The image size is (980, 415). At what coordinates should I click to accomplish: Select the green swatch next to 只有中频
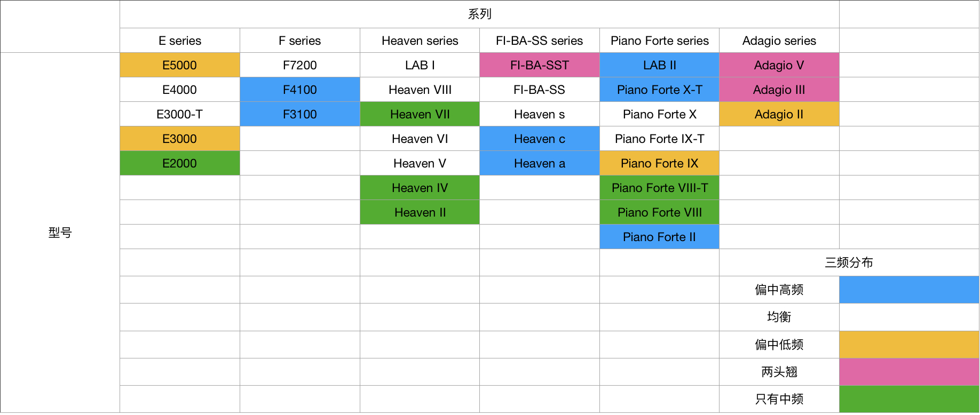click(909, 399)
